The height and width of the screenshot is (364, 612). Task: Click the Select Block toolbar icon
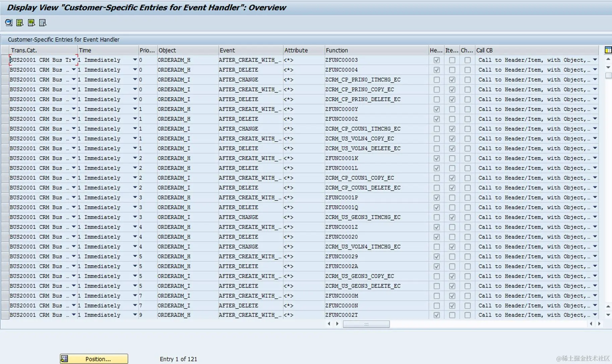point(31,23)
